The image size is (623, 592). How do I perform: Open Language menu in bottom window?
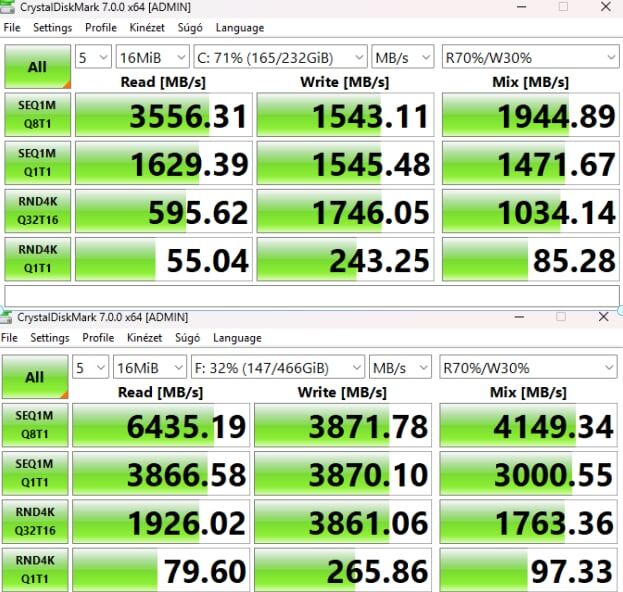(237, 338)
